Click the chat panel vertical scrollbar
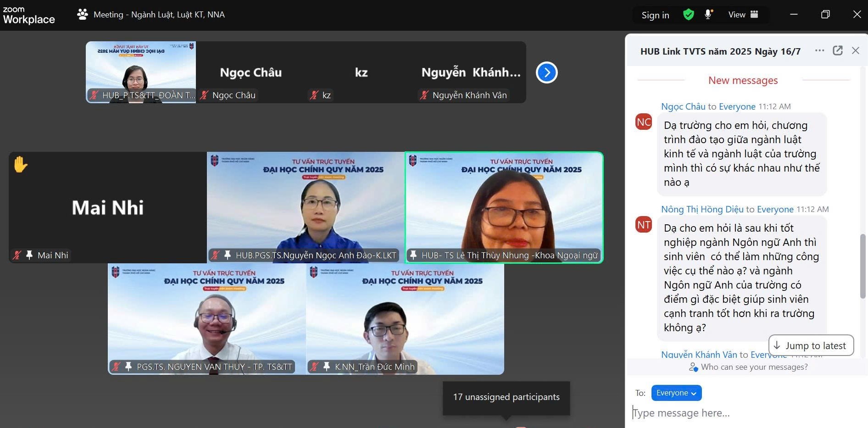The height and width of the screenshot is (428, 868). tap(862, 266)
